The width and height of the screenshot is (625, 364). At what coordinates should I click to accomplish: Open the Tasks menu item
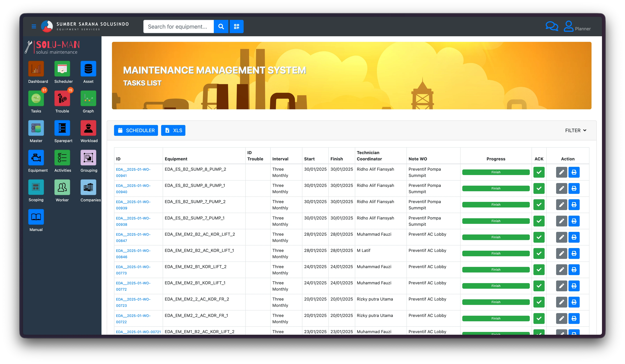[x=36, y=98]
